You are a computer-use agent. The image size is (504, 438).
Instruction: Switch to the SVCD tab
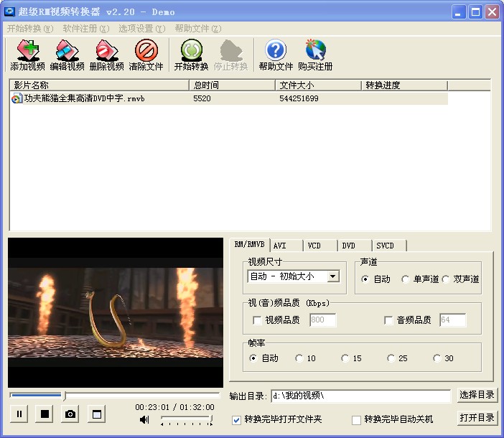click(x=389, y=246)
